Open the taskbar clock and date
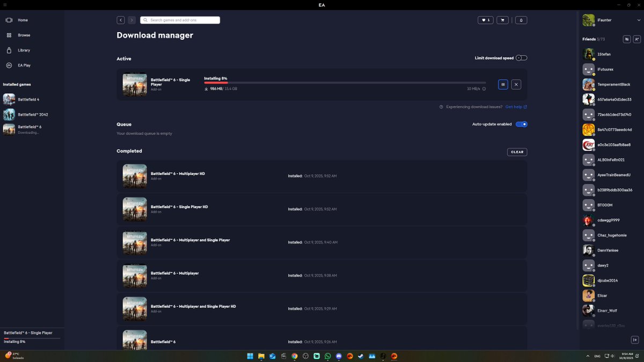Image resolution: width=644 pixels, height=362 pixels. [x=626, y=356]
